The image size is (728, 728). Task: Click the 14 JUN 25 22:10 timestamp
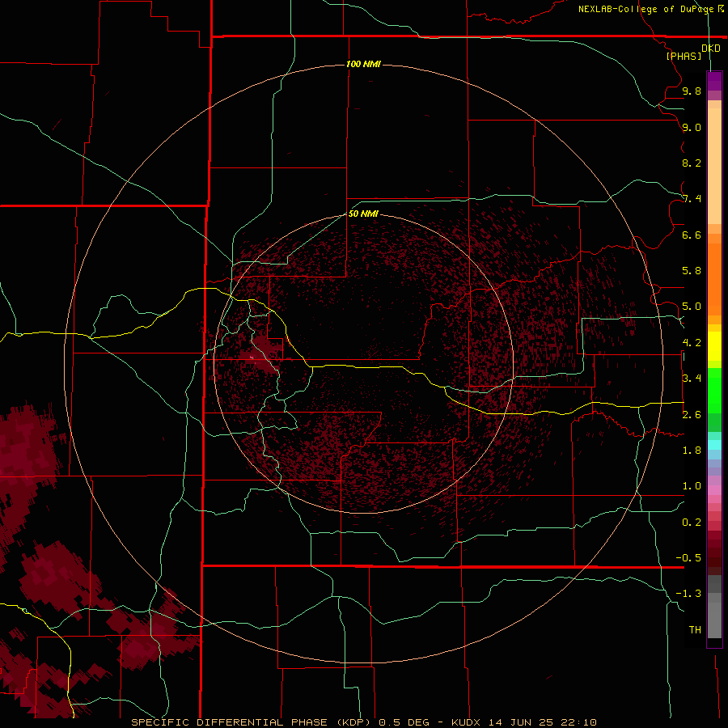542,722
